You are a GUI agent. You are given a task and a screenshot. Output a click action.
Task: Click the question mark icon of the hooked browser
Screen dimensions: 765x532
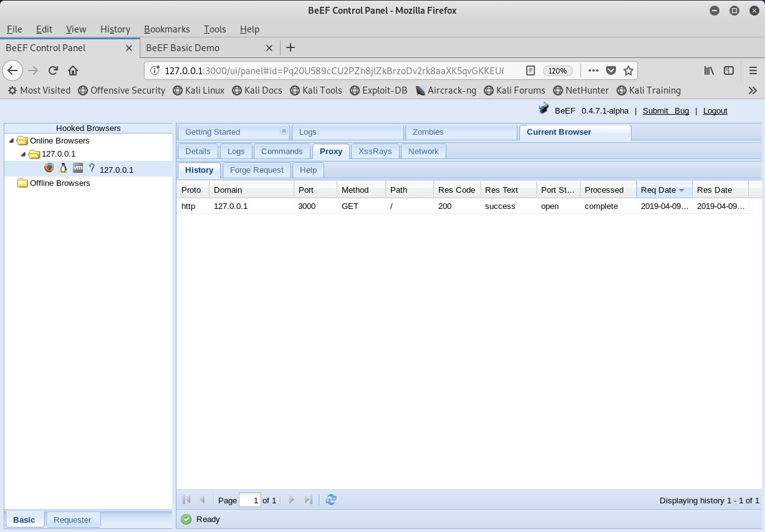point(92,168)
